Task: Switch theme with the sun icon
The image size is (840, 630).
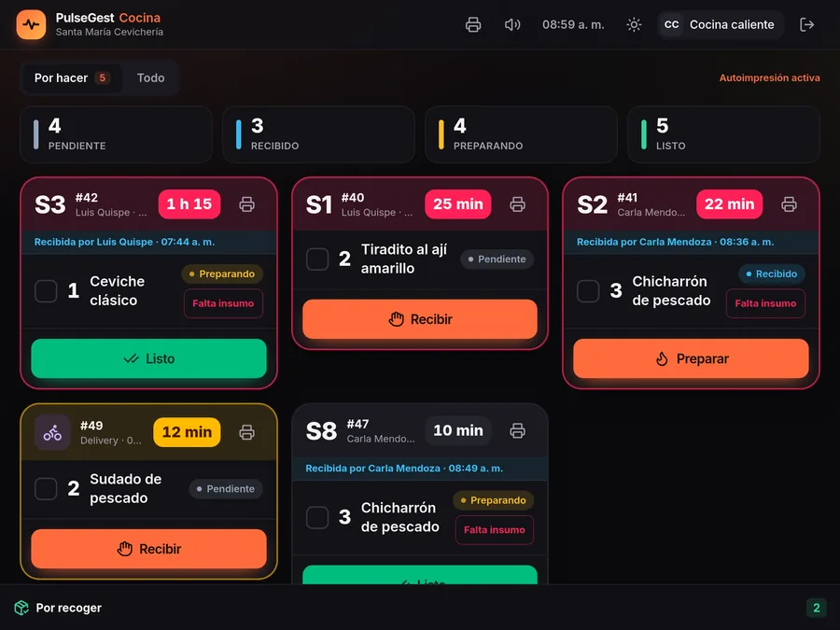Action: click(634, 24)
